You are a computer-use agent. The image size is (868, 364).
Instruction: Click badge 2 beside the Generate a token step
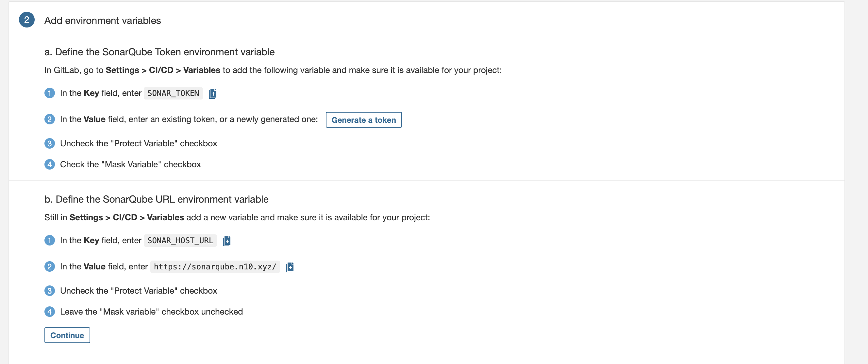(x=50, y=119)
